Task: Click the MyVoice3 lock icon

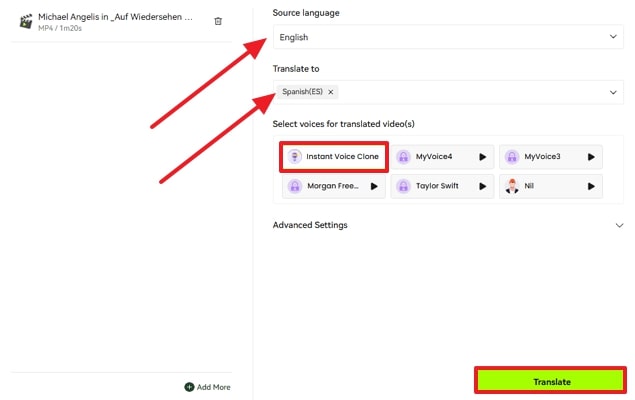Action: [512, 157]
